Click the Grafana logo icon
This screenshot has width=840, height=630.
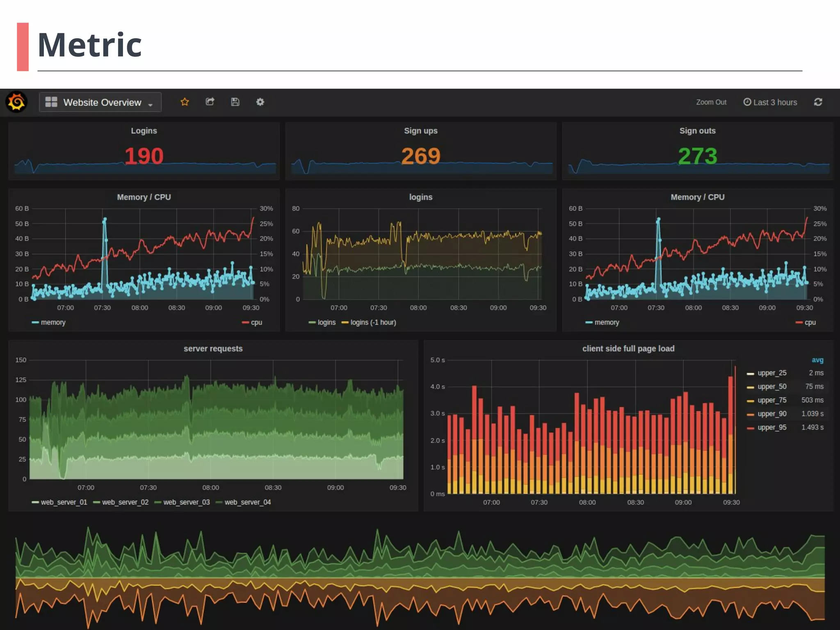pos(16,102)
